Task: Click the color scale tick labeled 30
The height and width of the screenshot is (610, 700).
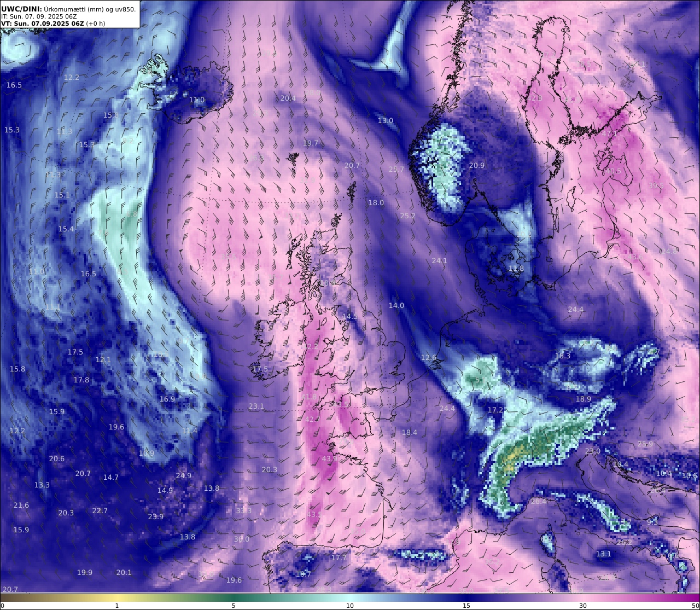Action: [x=583, y=606]
